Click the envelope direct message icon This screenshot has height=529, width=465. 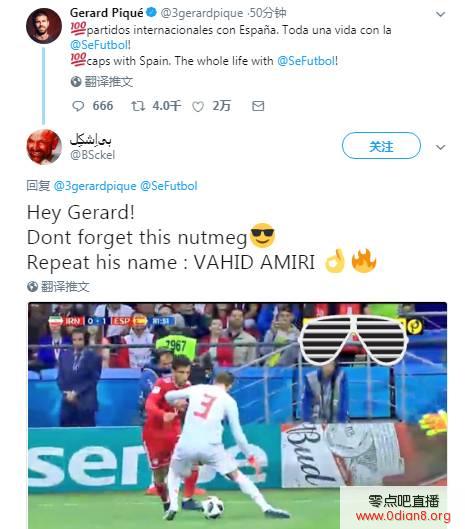[x=258, y=106]
